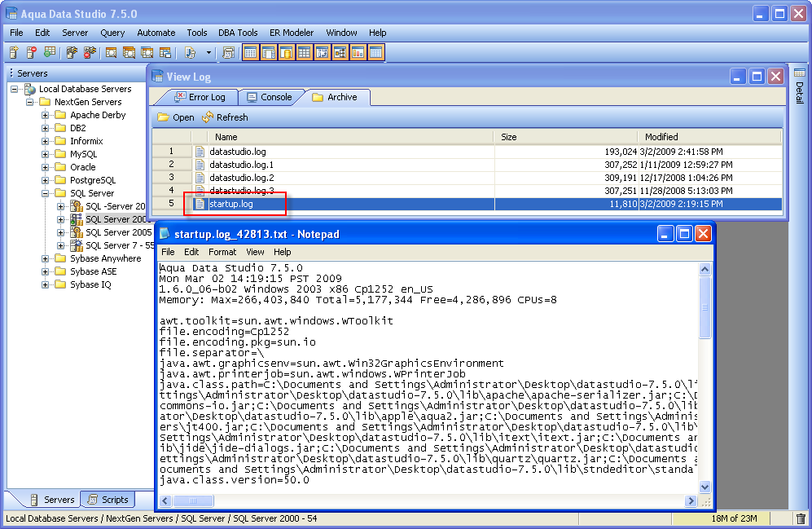Click the last orange table toolbar icon
Image resolution: width=812 pixels, height=529 pixels.
(x=376, y=52)
